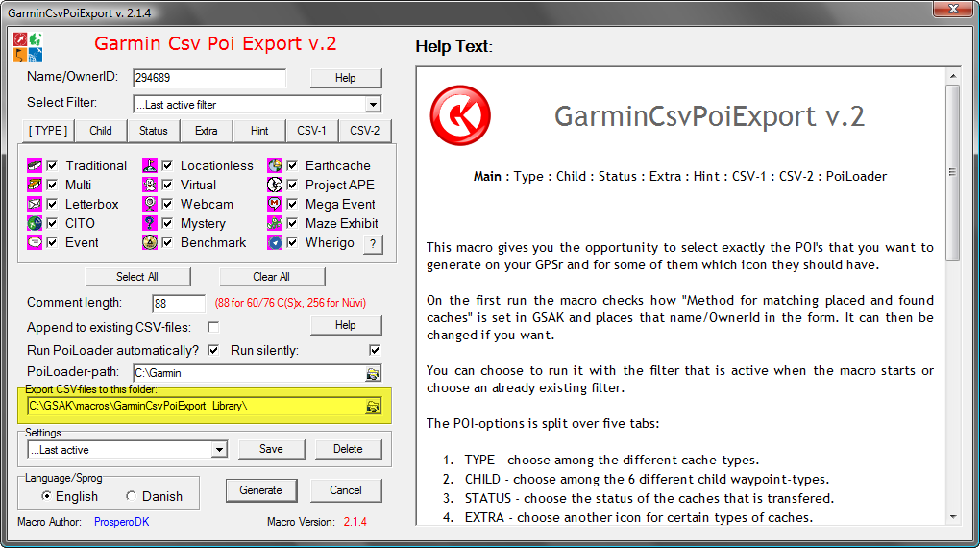The height and width of the screenshot is (548, 980).
Task: Click the help text scroll up arrow
Action: pyautogui.click(x=952, y=76)
